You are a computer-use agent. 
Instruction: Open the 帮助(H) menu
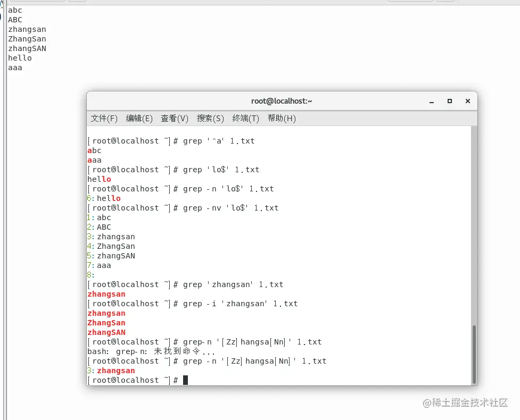(x=282, y=118)
